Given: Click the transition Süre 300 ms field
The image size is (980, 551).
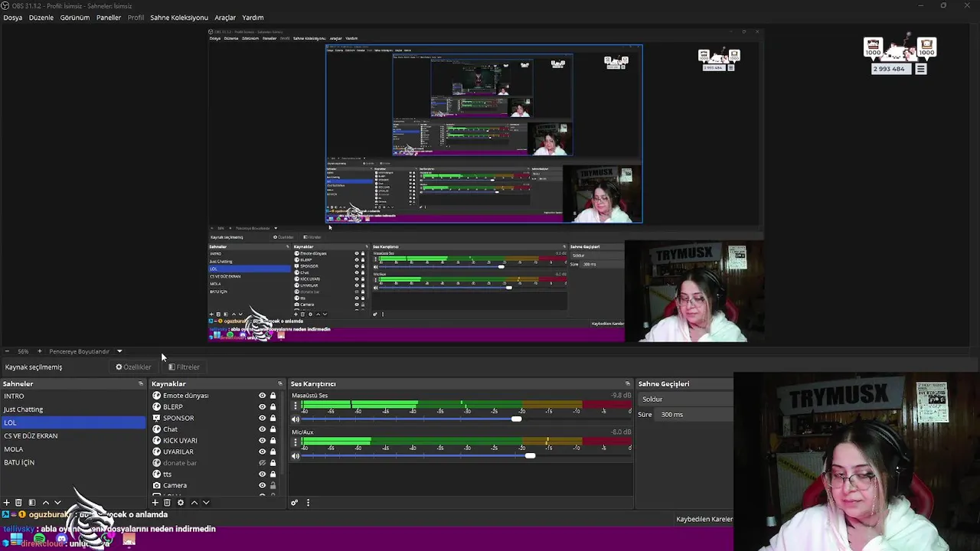Looking at the screenshot, I should (695, 415).
